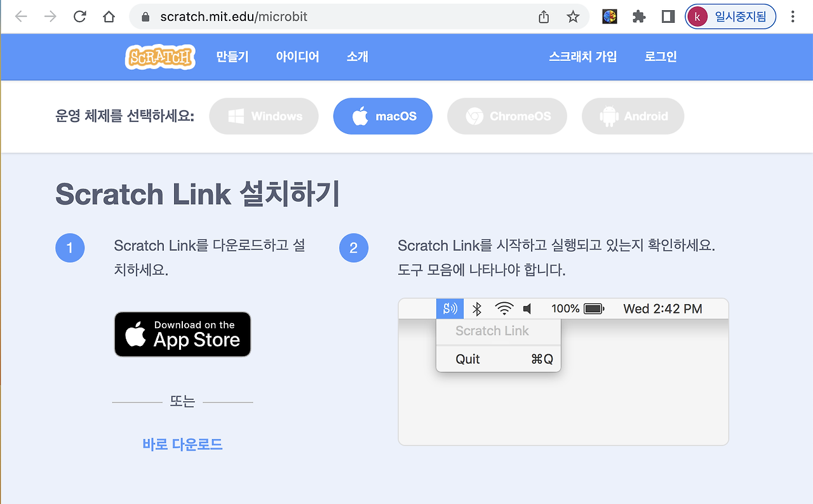Bookmark this page with the star
Viewport: 813px width, 504px height.
573,17
